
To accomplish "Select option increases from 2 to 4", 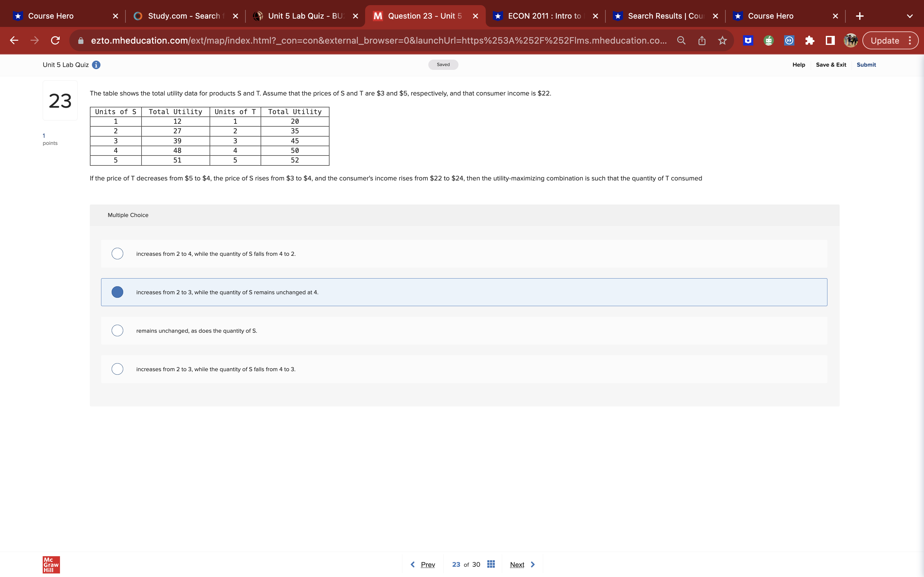I will coord(117,254).
